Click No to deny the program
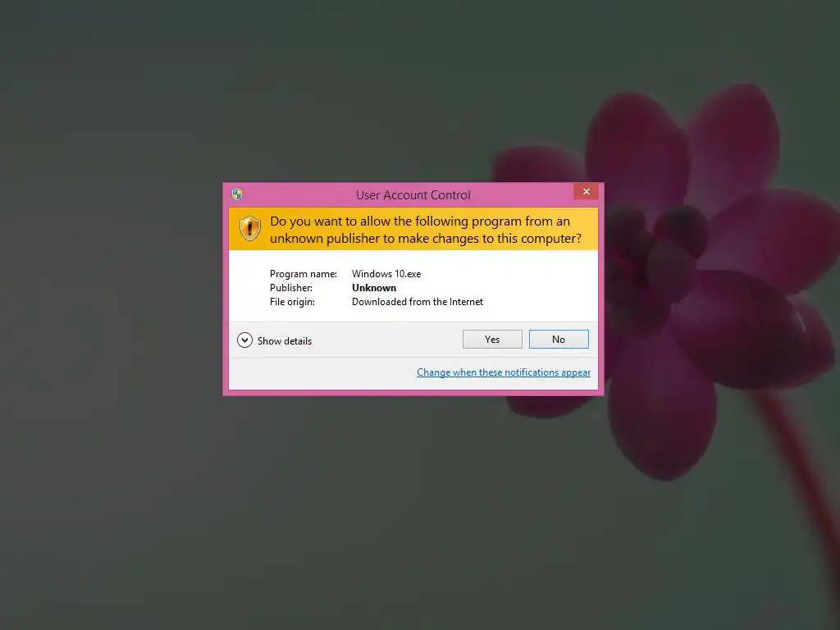The image size is (840, 630). pos(558,339)
